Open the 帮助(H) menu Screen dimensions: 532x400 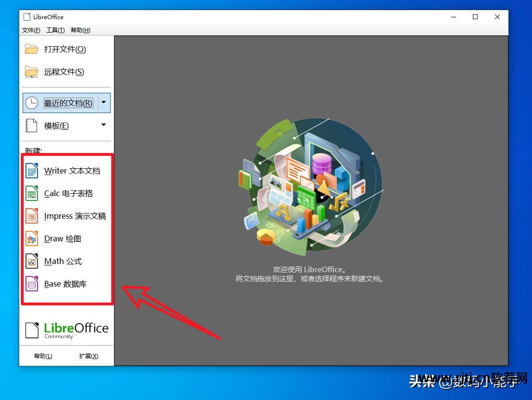(x=80, y=30)
